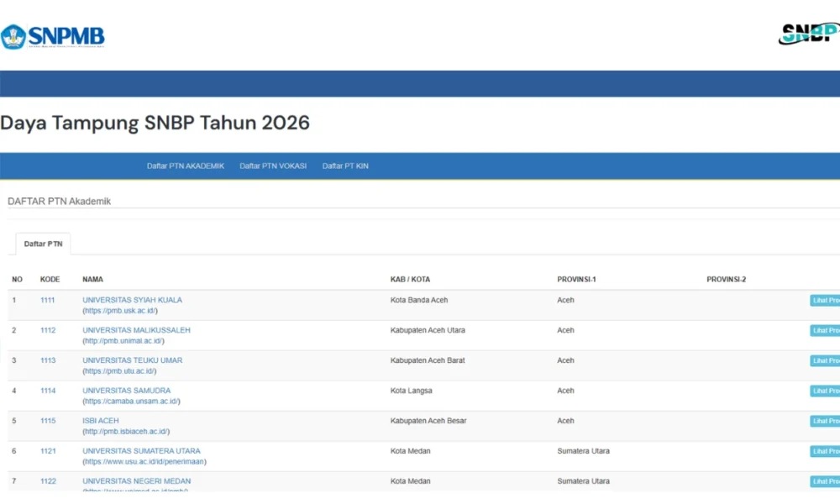Image resolution: width=840 pixels, height=504 pixels.
Task: Click the Kota Langsa cell
Action: click(x=411, y=391)
